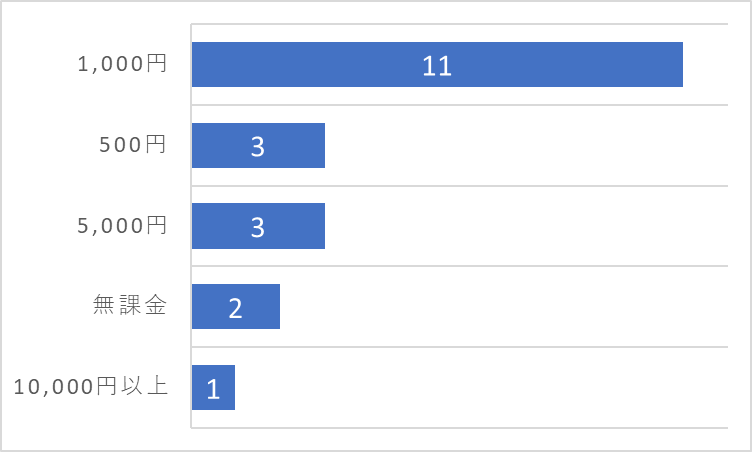
Task: Select the 5,000円 bar
Action: (x=258, y=226)
